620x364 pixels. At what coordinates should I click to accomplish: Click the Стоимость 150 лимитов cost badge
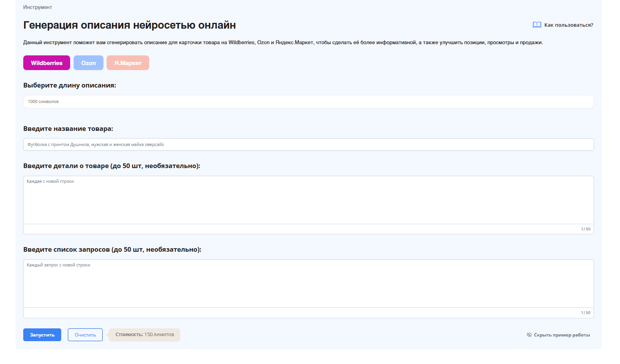145,335
